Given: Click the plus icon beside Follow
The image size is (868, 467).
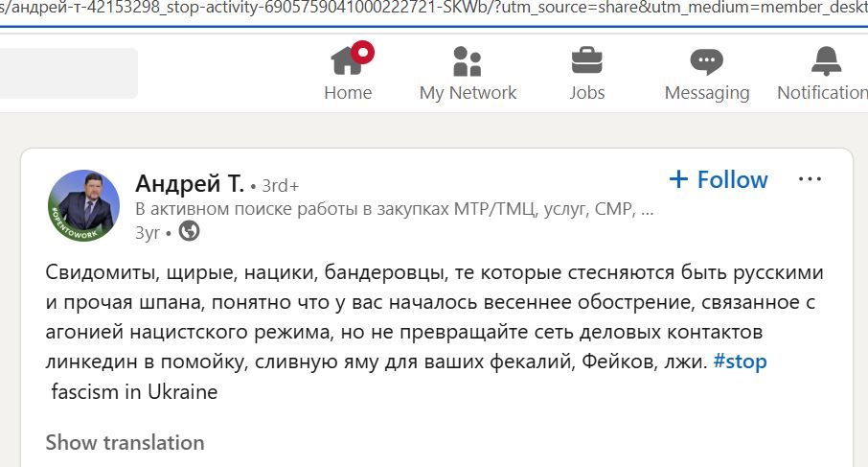Looking at the screenshot, I should click(678, 179).
